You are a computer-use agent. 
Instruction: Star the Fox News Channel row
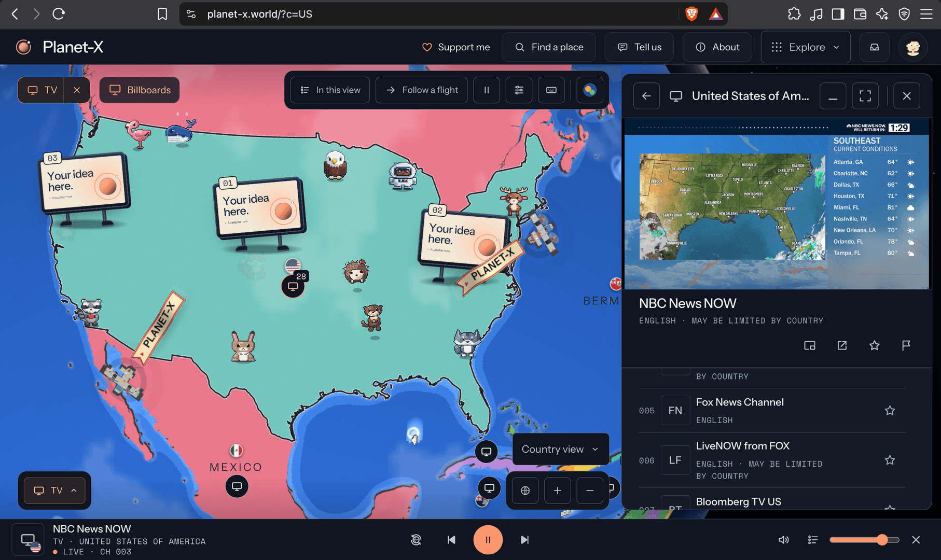pyautogui.click(x=890, y=411)
